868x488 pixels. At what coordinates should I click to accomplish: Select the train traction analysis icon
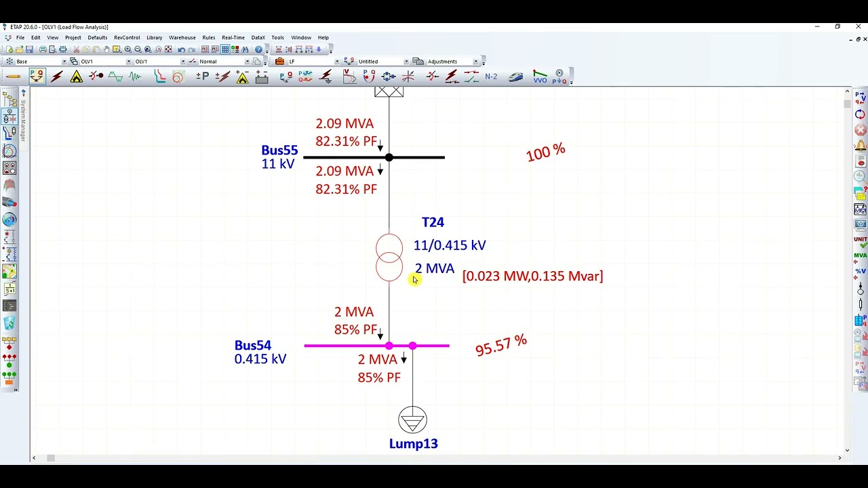pyautogui.click(x=516, y=77)
